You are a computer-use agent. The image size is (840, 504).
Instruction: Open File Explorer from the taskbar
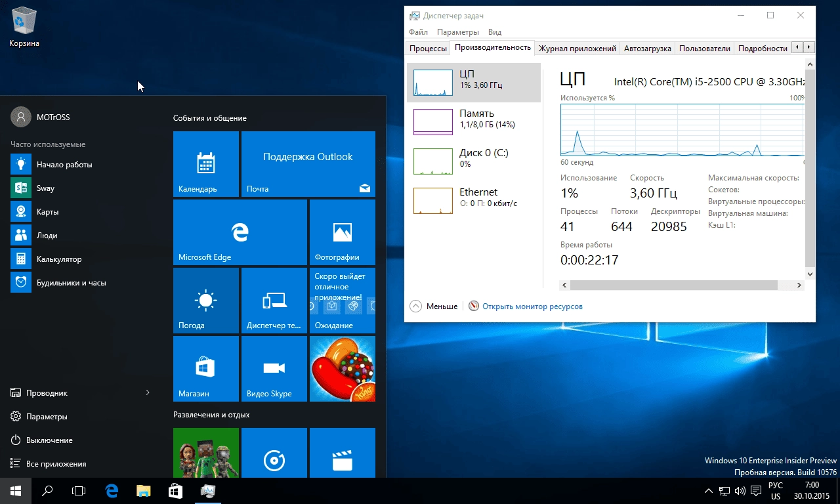(x=143, y=491)
